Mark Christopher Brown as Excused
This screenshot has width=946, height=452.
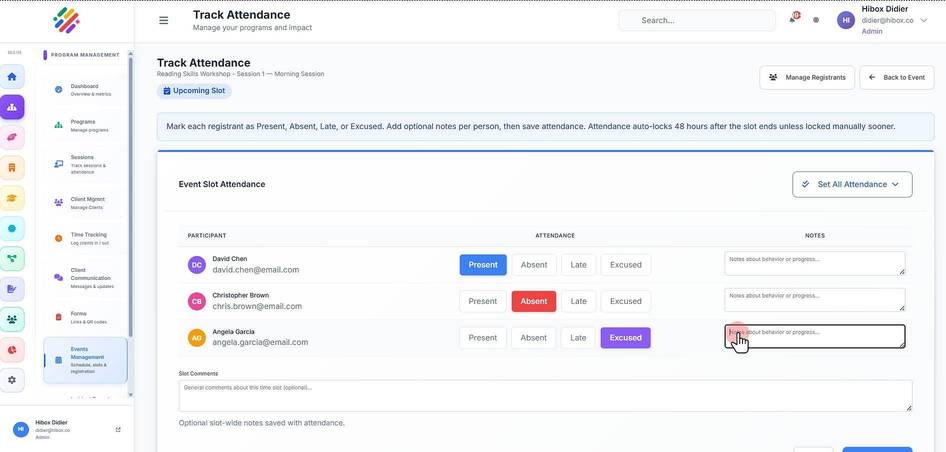click(x=626, y=301)
